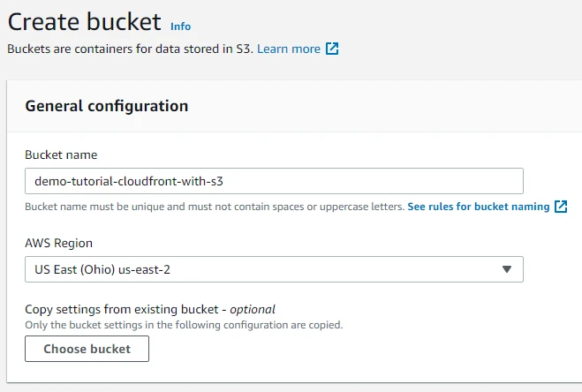Click the bucket name uniqueness hint text
The height and width of the screenshot is (392, 582).
coord(215,207)
